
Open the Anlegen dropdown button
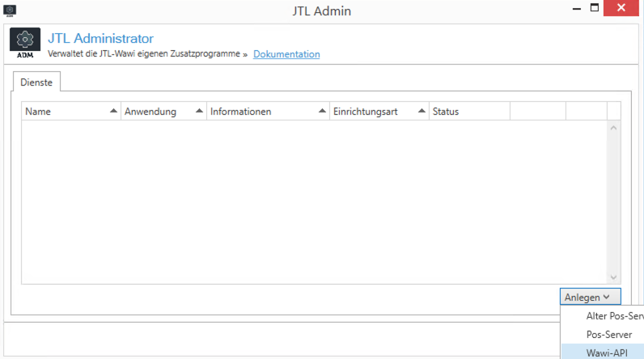pyautogui.click(x=591, y=298)
